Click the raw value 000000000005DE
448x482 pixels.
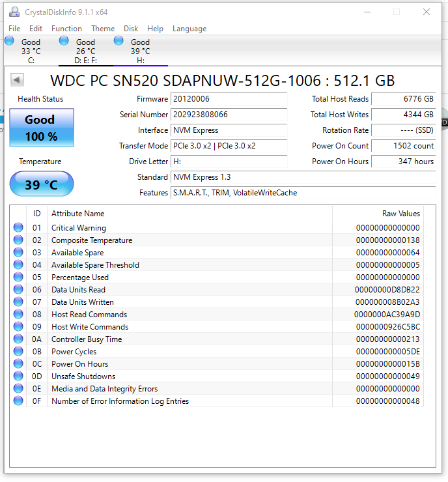pos(388,351)
